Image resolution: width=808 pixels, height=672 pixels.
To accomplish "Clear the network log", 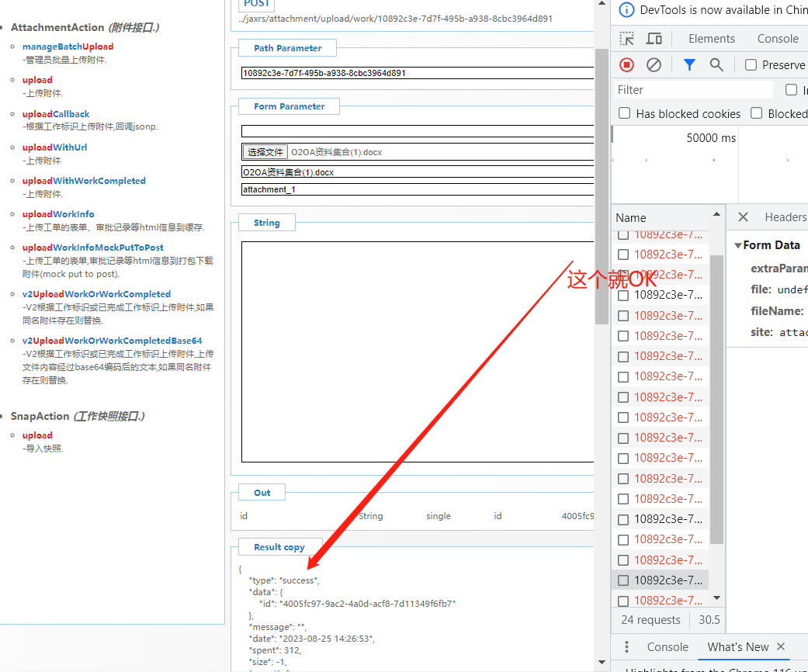I will pos(654,65).
